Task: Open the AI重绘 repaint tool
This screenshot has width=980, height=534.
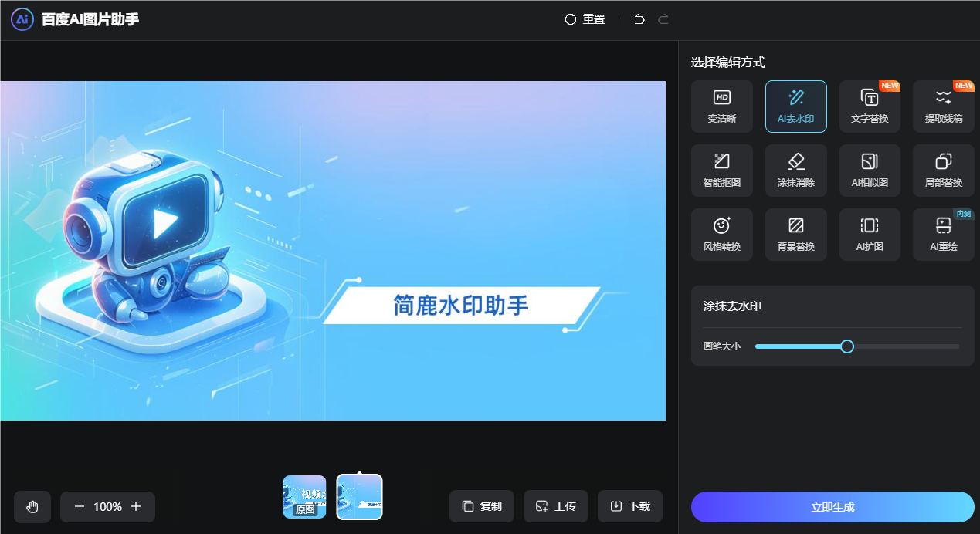Action: click(943, 234)
